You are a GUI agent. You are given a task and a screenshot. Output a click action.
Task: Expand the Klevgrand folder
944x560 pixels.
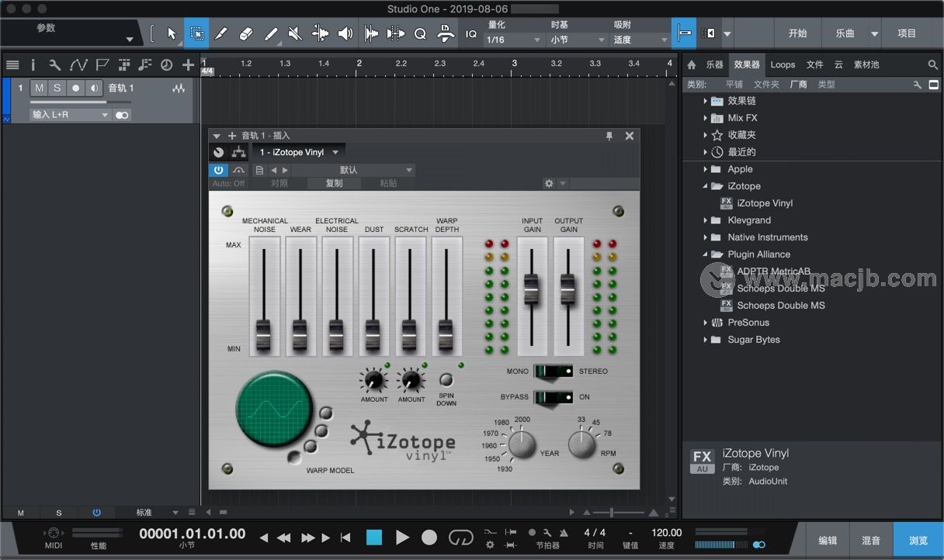point(706,220)
